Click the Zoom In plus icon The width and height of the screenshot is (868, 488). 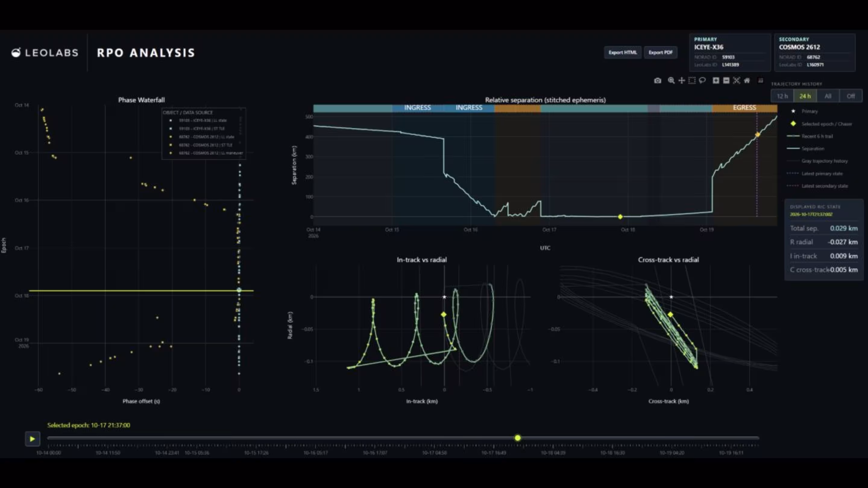[x=716, y=80]
